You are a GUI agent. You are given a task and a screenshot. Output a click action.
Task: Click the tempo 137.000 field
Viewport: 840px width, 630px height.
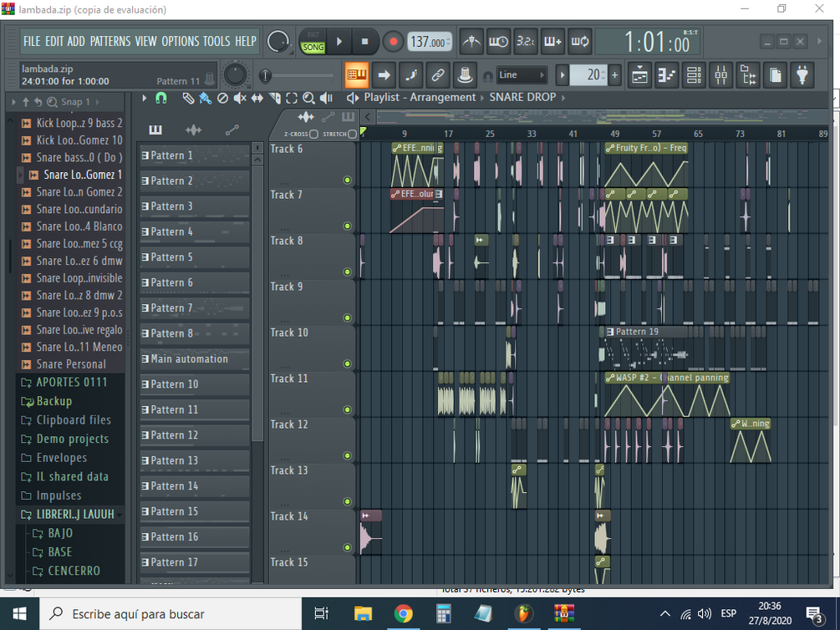[430, 42]
